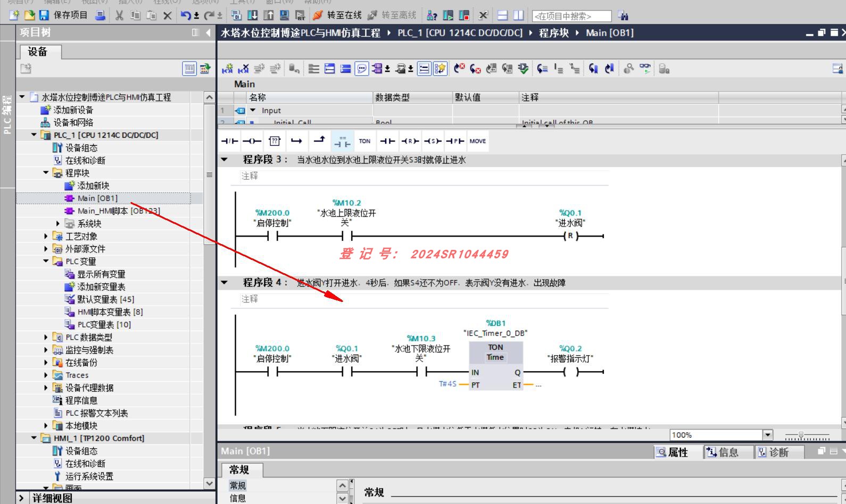
Task: Adjust the editor zoom slider
Action: coord(801,435)
